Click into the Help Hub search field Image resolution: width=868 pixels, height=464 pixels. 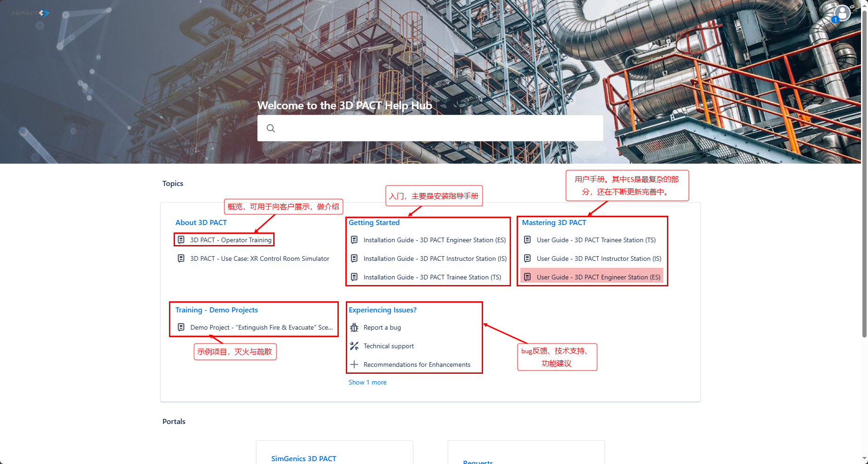437,128
